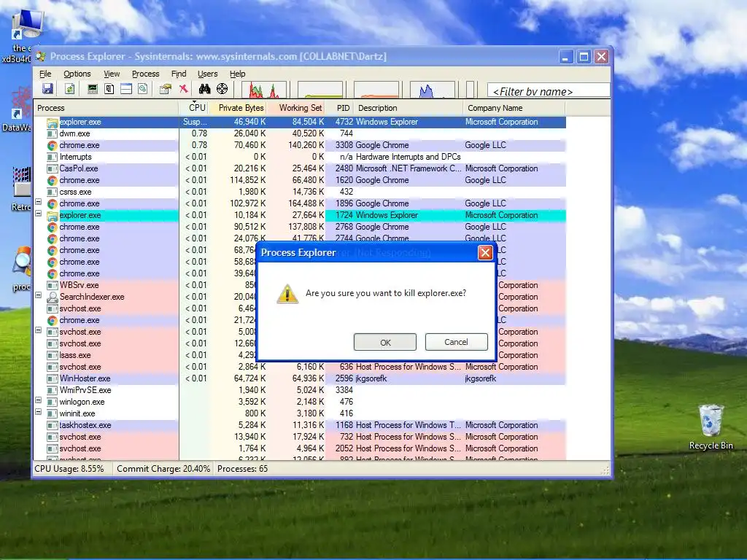Click Commit Charge: 20.40% in status bar

click(x=163, y=469)
